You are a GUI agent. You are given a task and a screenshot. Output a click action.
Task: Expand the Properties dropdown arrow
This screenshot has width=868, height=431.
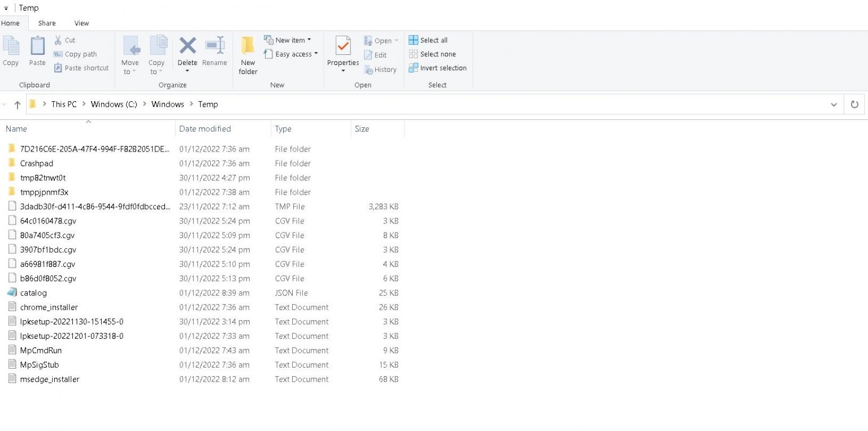(x=343, y=71)
